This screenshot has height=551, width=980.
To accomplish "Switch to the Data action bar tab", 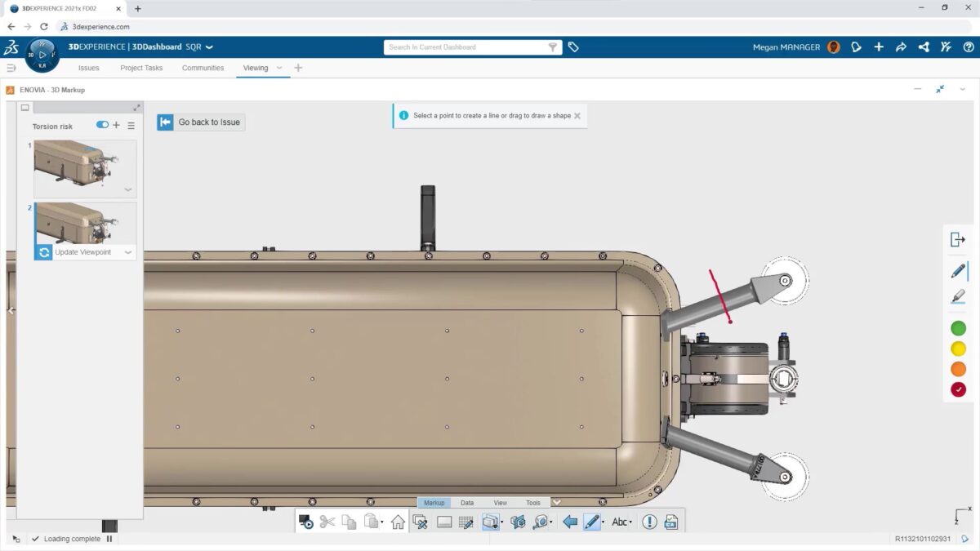I will [x=467, y=503].
